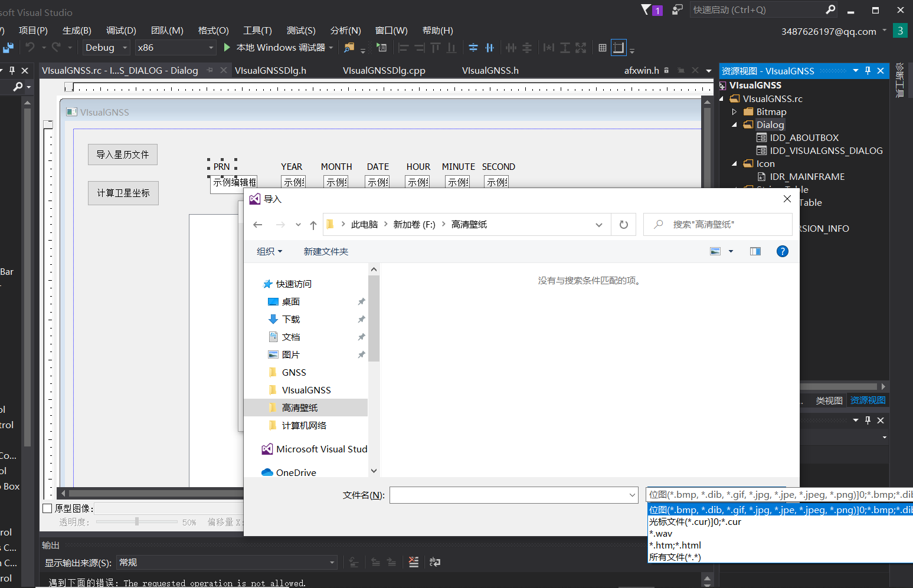Click the feedback icon in title bar
The width and height of the screenshot is (913, 588).
[677, 10]
